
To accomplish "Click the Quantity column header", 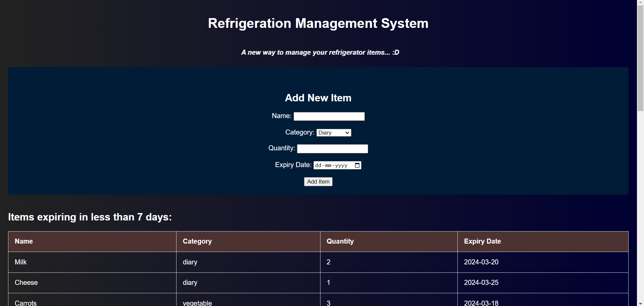I will [340, 241].
